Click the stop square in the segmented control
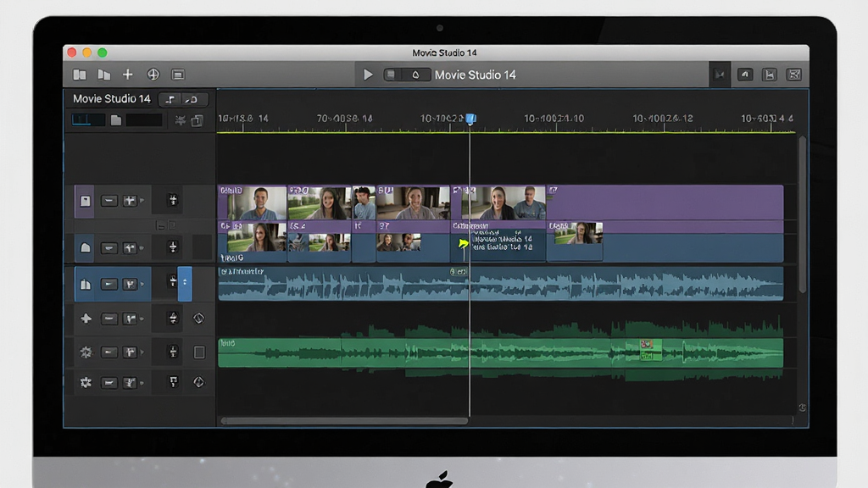 pos(391,75)
